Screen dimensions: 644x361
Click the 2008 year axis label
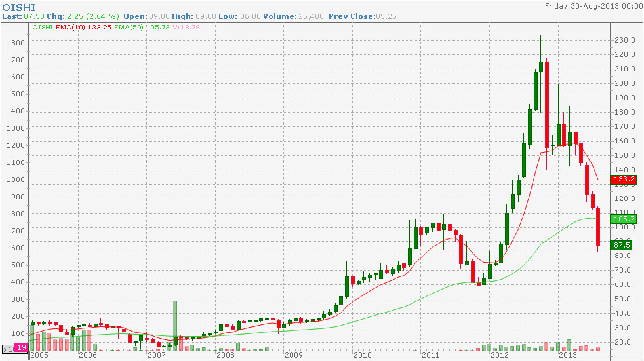pos(225,355)
